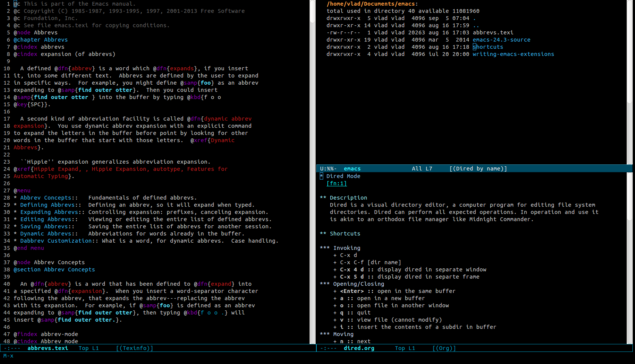
Task: Click the (Org) major mode indicator
Action: 444,348
